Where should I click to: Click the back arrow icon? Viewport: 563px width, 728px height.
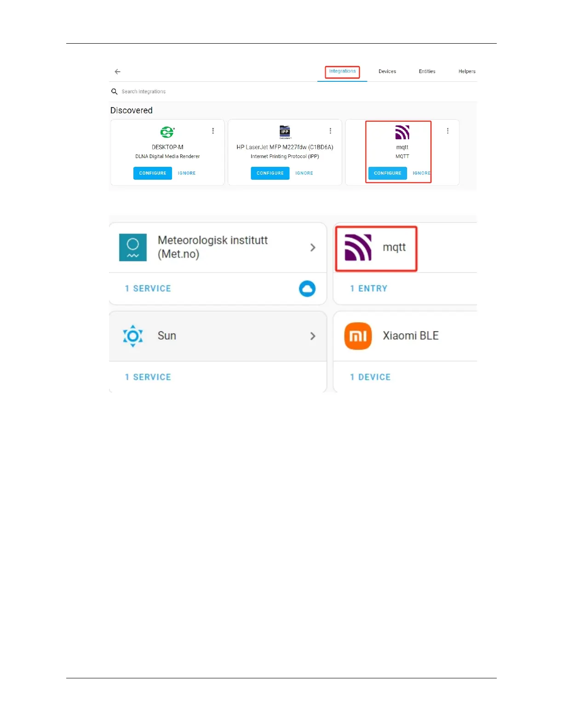[x=118, y=72]
